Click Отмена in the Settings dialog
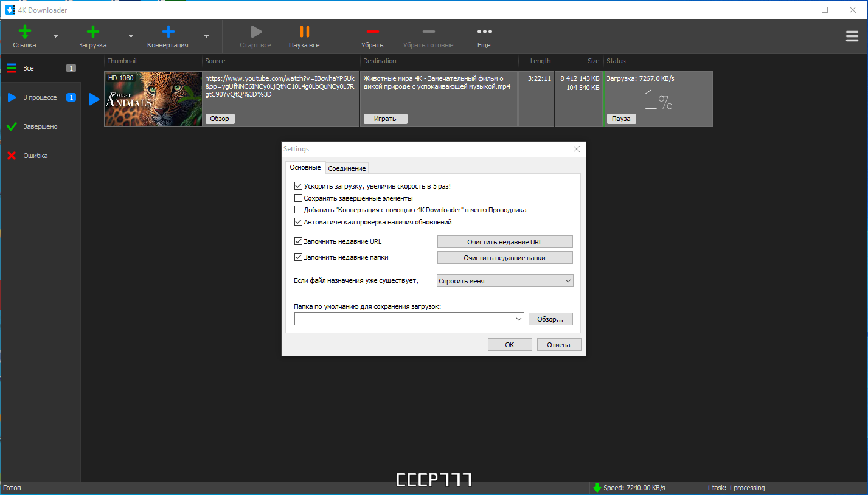Viewport: 868px width, 495px height. coord(558,345)
